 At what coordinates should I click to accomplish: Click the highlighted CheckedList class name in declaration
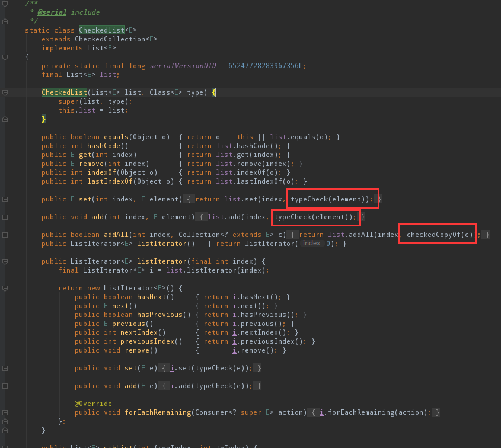(x=101, y=30)
